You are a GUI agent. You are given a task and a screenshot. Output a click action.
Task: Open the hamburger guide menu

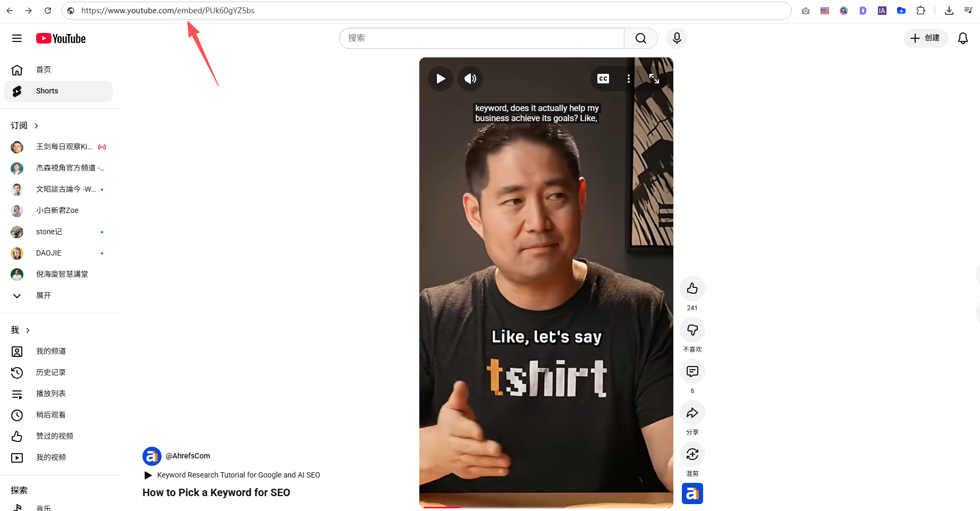pyautogui.click(x=17, y=38)
